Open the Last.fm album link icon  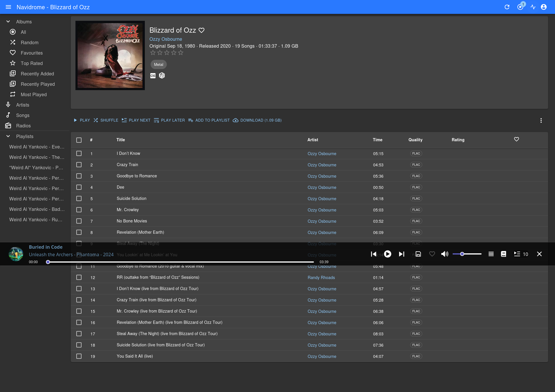(153, 76)
